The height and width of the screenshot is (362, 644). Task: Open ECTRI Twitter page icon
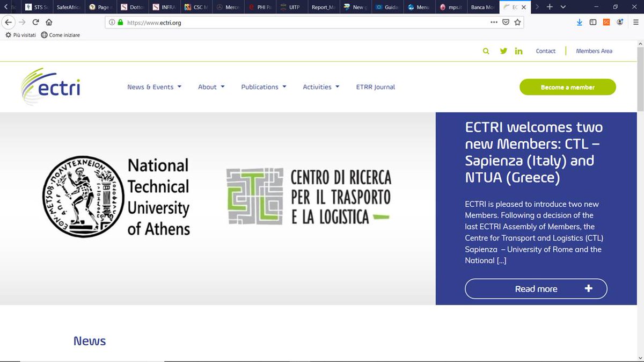503,51
